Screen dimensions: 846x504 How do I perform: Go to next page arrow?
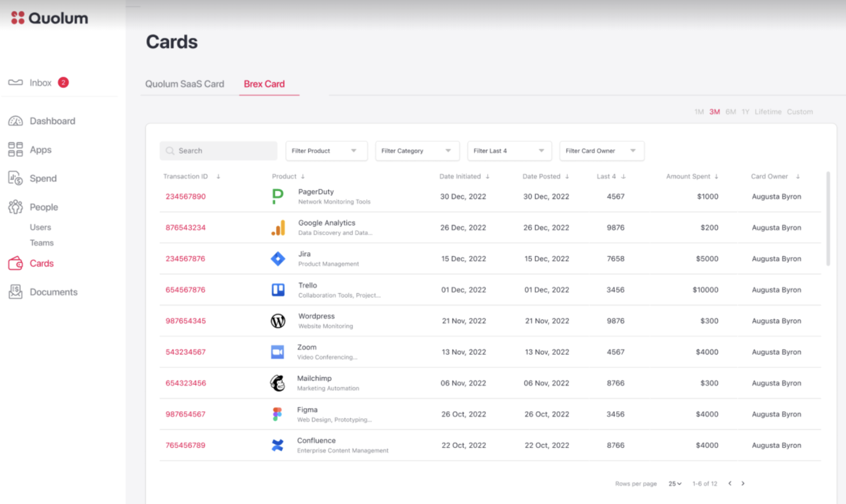tap(743, 484)
